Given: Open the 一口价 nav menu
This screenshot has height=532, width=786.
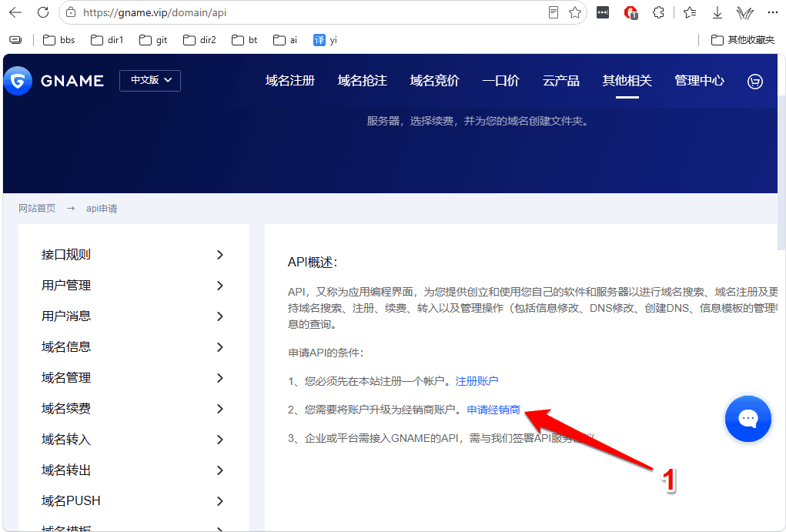Looking at the screenshot, I should coord(500,80).
